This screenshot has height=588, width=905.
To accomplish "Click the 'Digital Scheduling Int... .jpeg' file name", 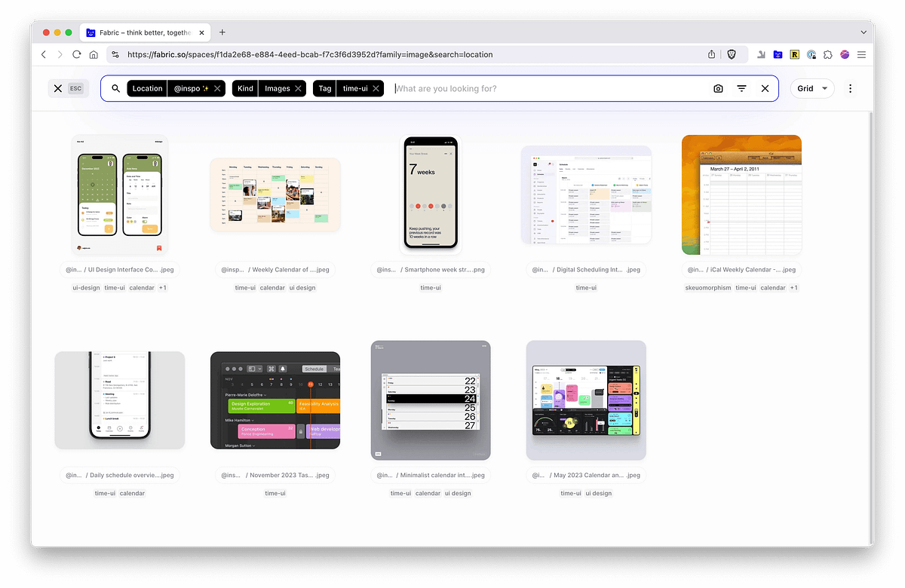I will (598, 269).
